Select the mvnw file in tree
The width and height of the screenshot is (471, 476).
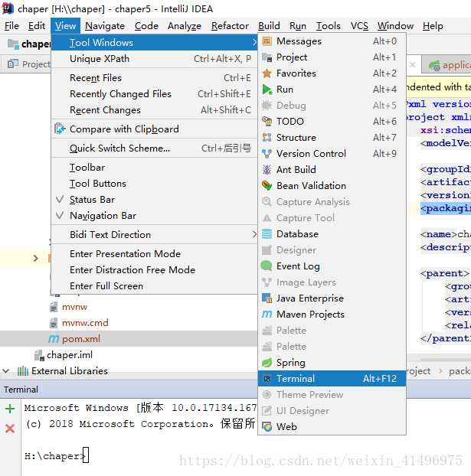[74, 307]
